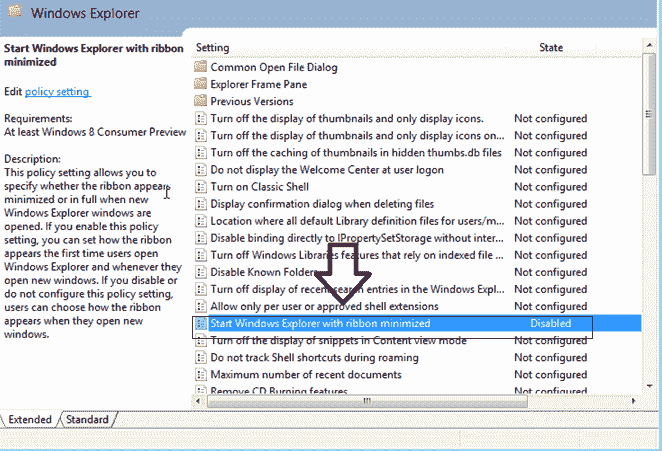Viewport: 662px width, 451px height.
Task: Select 'Allow only per user or approved shell extensions'
Action: click(x=325, y=306)
